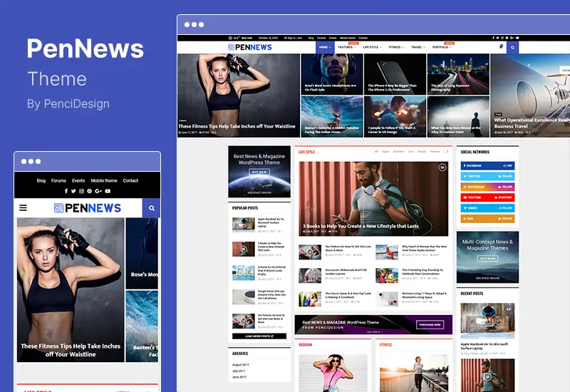Click the Instagram Follow social button
Image resolution: width=570 pixels, height=392 pixels.
487,187
